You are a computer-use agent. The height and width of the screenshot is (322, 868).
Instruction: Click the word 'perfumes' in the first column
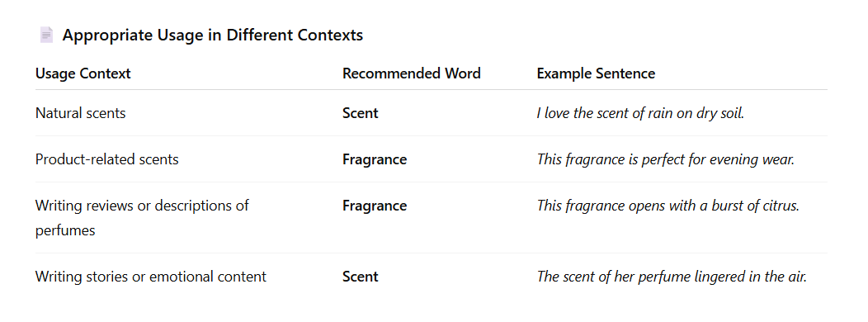tap(65, 230)
